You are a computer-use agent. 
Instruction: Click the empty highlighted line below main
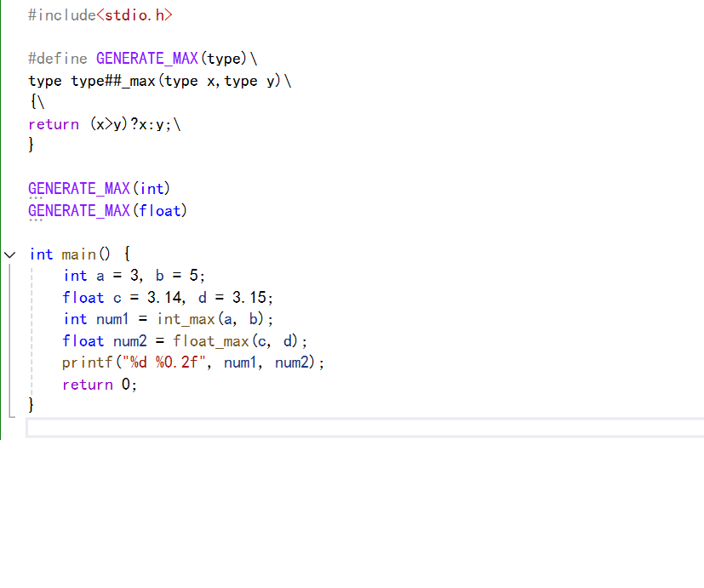[x=364, y=427]
